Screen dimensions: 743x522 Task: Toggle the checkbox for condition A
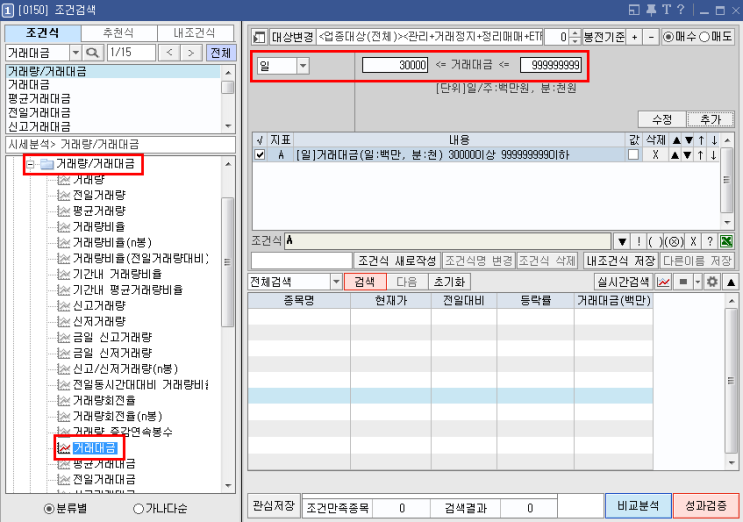coord(260,154)
